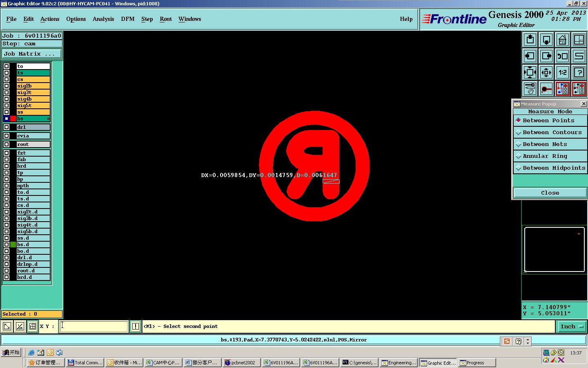Select the 'drlmp.d' layer name

[x=33, y=264]
